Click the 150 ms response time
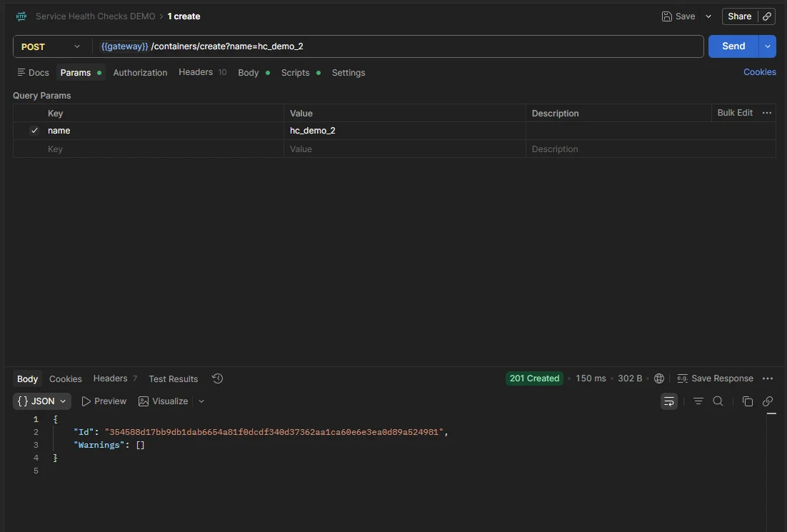This screenshot has width=787, height=532. (591, 378)
